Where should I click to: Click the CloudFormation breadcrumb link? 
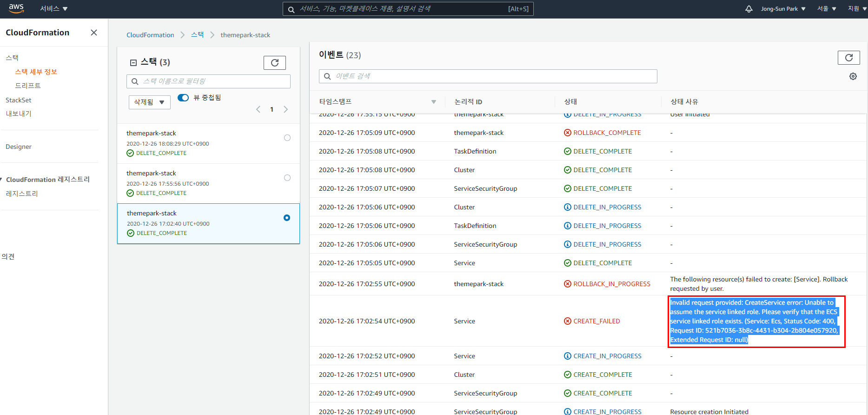click(150, 35)
